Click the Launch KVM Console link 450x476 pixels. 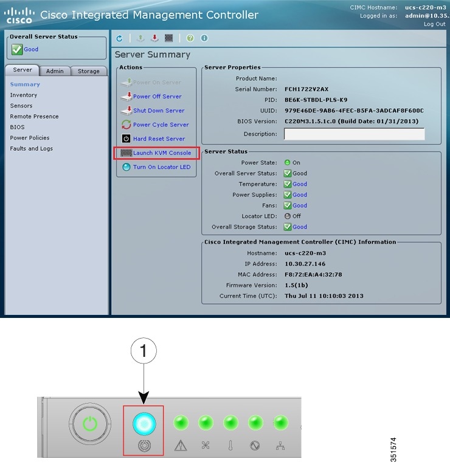click(x=162, y=153)
